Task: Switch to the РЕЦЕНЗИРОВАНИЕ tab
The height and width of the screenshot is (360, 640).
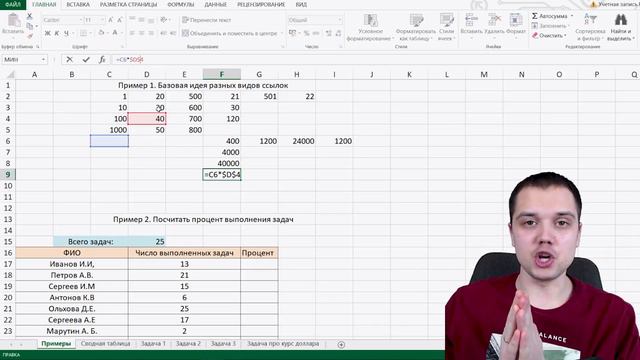Action: 261,4
